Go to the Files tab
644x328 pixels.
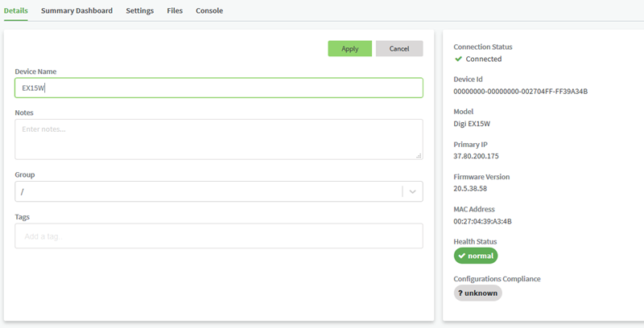(x=175, y=10)
